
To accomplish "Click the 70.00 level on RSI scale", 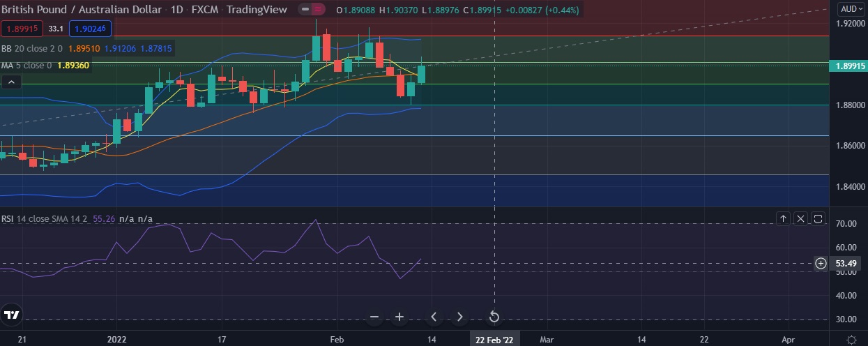I will [846, 224].
